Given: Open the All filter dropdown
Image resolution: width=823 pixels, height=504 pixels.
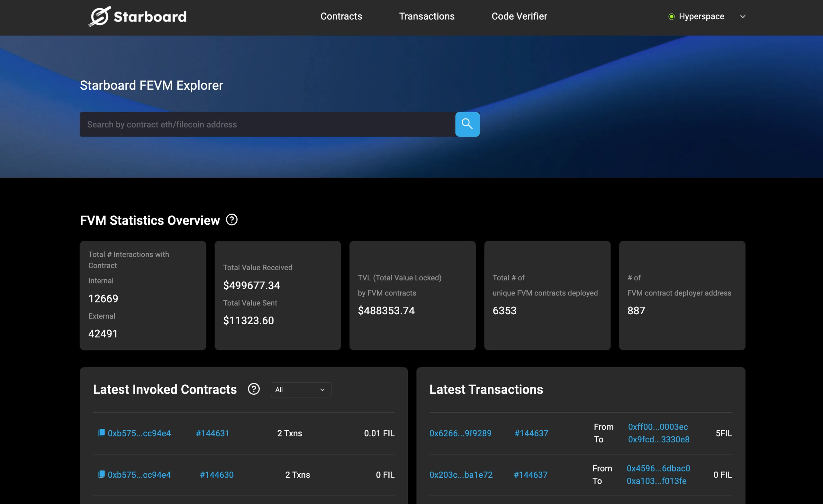Looking at the screenshot, I should click(x=301, y=390).
